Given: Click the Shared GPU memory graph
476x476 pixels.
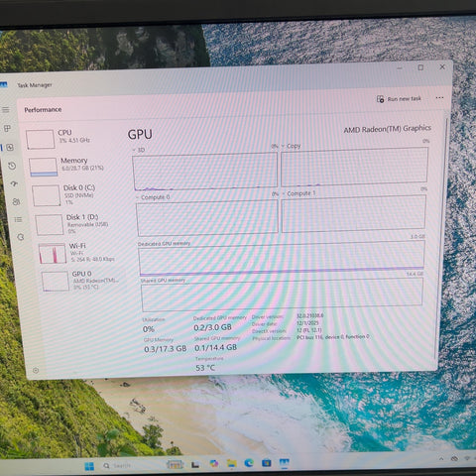Looking at the screenshot, I should tap(282, 295).
